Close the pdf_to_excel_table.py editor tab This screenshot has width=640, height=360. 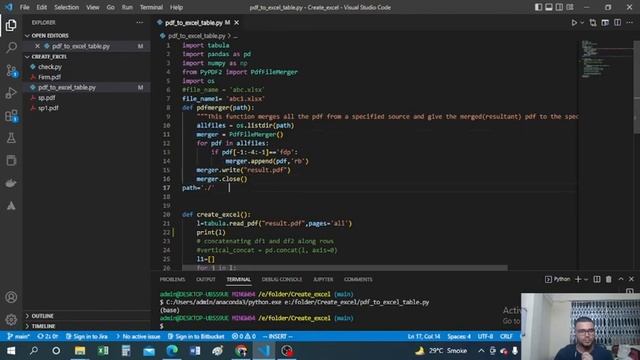point(236,23)
